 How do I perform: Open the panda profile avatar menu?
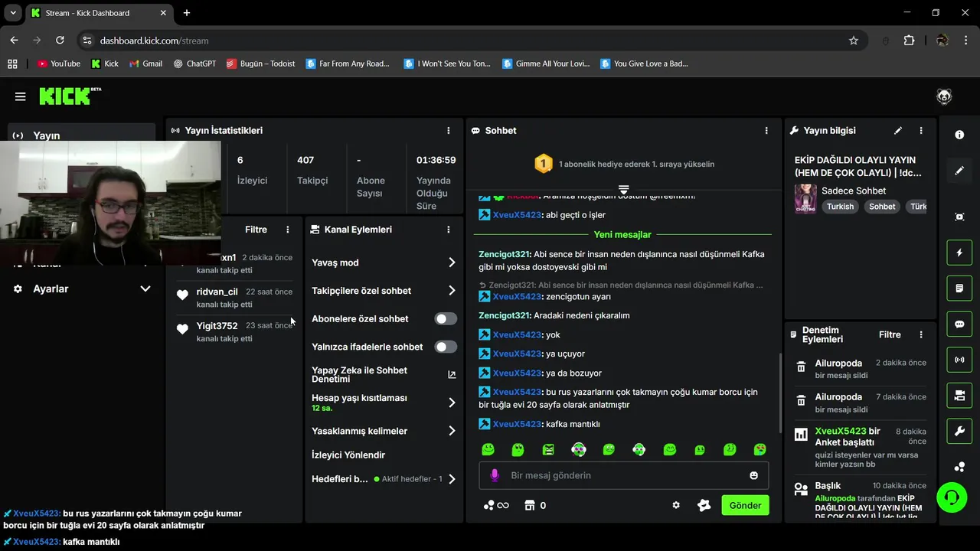[x=944, y=96]
